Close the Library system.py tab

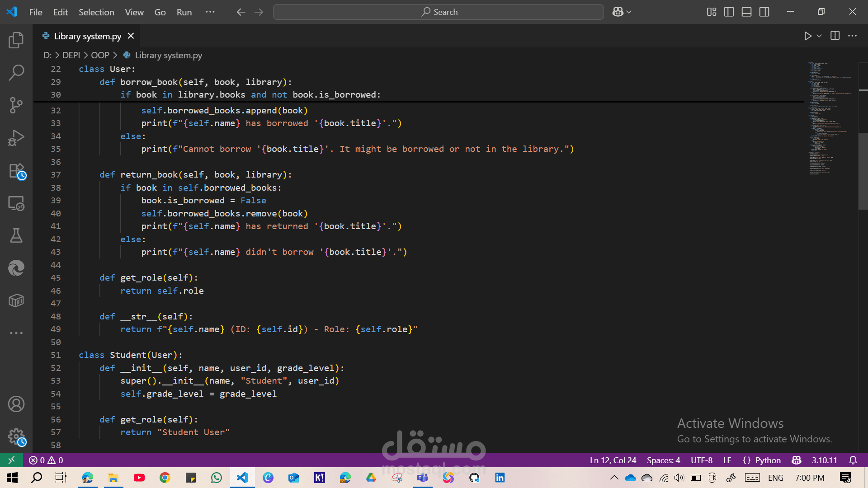tap(131, 36)
